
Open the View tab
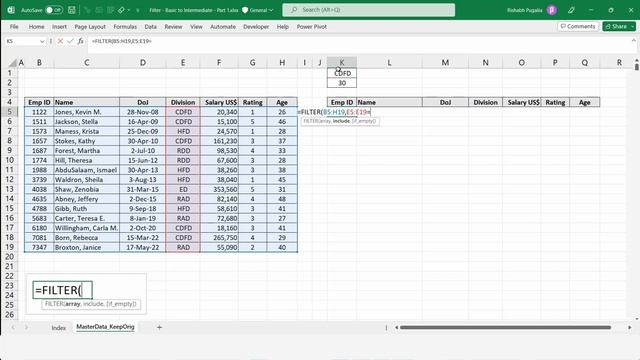click(196, 27)
